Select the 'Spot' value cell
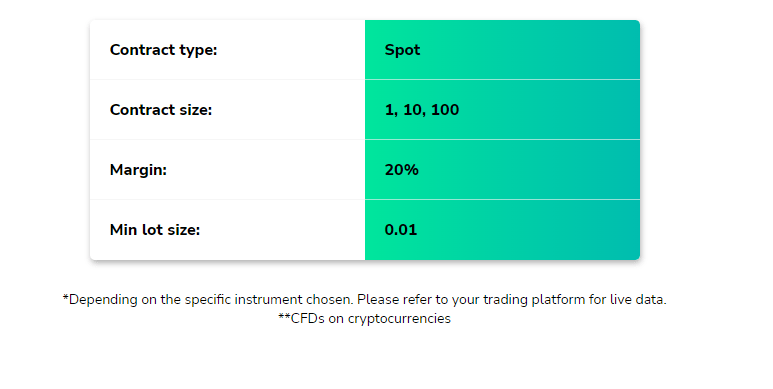 [502, 50]
